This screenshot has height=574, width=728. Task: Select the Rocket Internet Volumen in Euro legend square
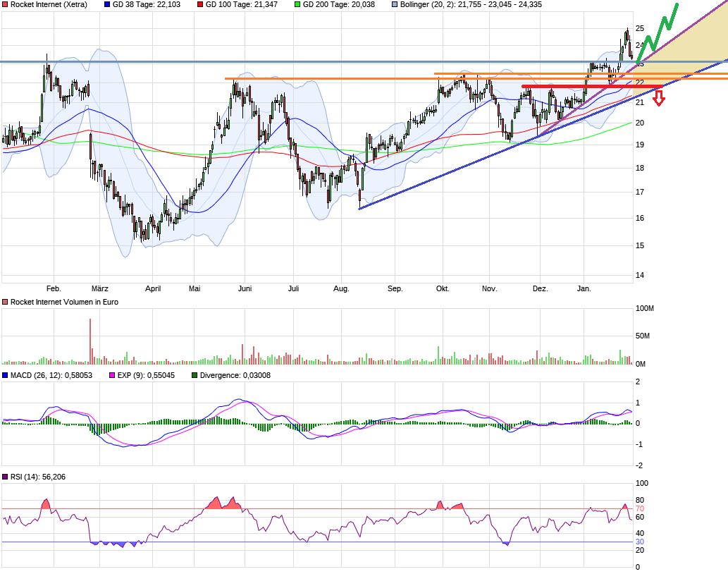click(x=6, y=301)
